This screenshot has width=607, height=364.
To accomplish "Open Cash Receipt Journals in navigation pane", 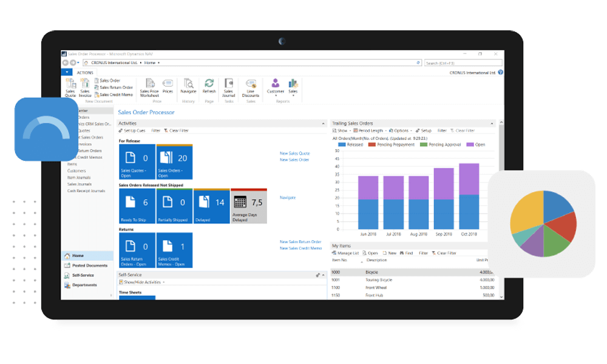I will pos(86,190).
